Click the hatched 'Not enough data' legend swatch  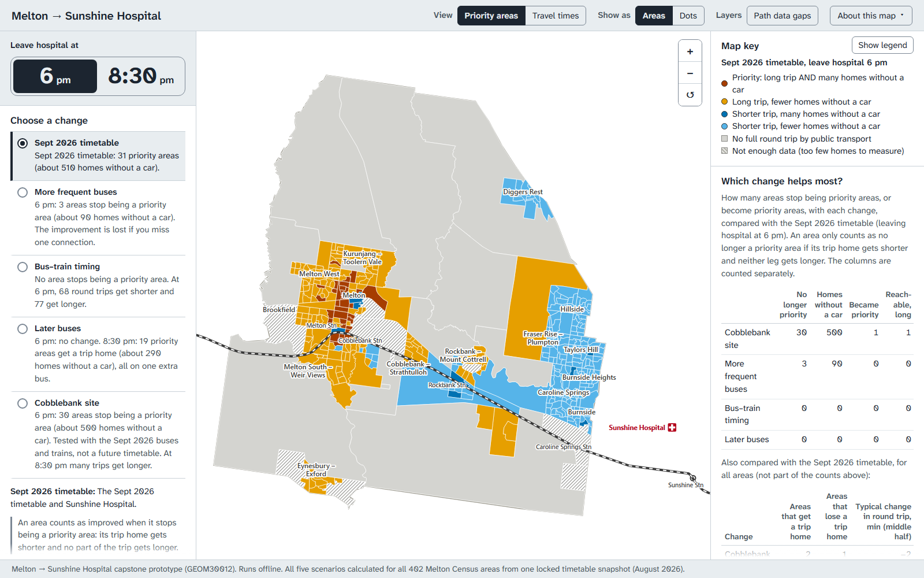pos(724,151)
